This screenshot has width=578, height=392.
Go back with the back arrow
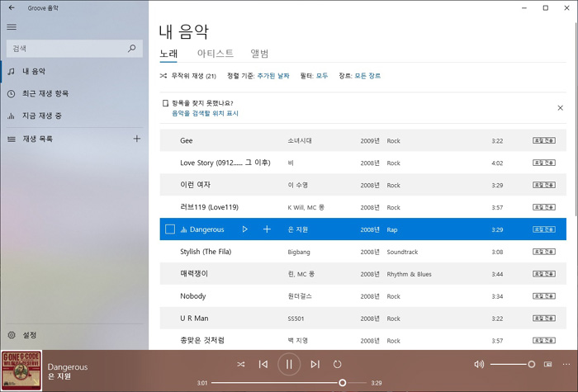click(12, 7)
